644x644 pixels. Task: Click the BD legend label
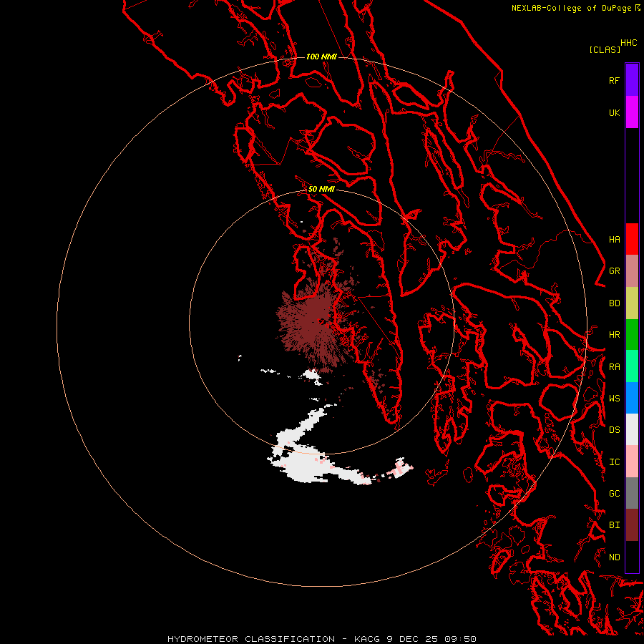[x=614, y=303]
